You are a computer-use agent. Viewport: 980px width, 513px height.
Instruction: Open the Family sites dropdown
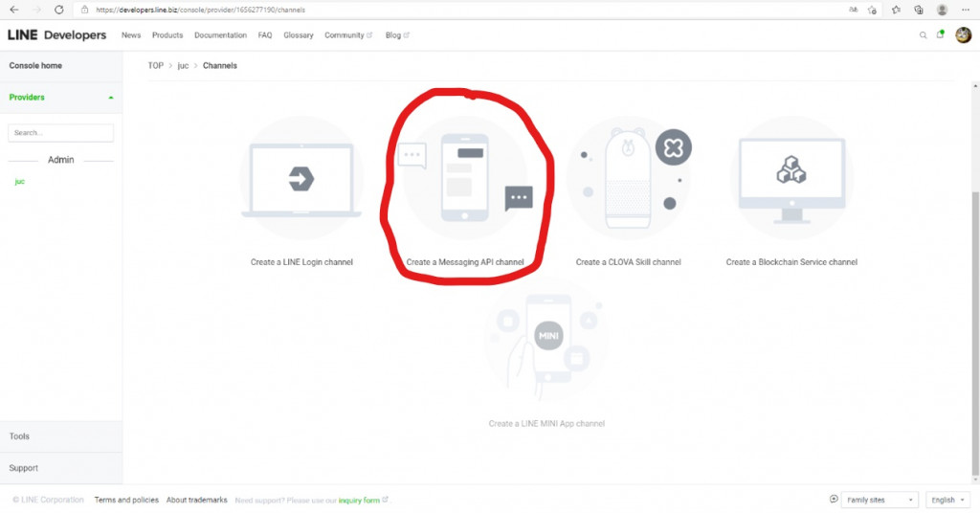[880, 500]
